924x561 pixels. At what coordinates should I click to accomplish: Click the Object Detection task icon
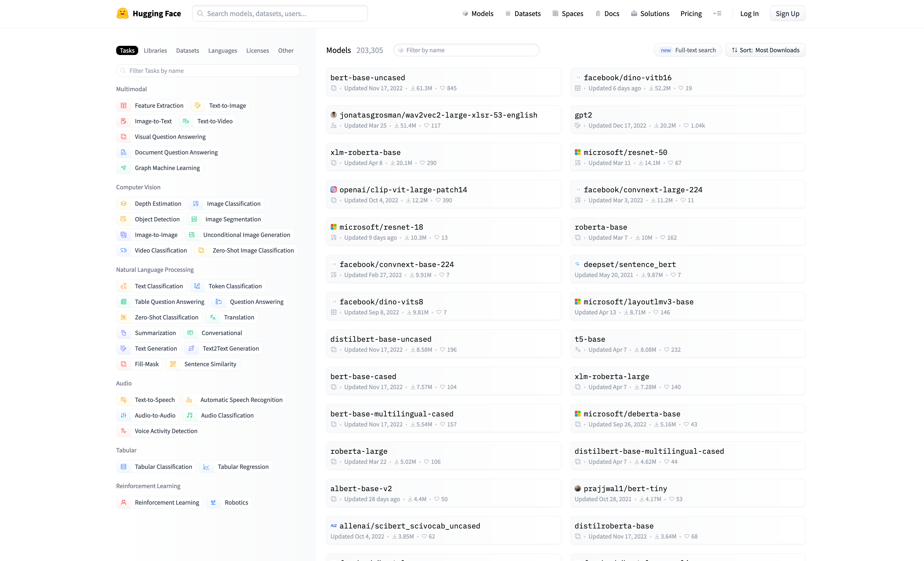pyautogui.click(x=124, y=219)
